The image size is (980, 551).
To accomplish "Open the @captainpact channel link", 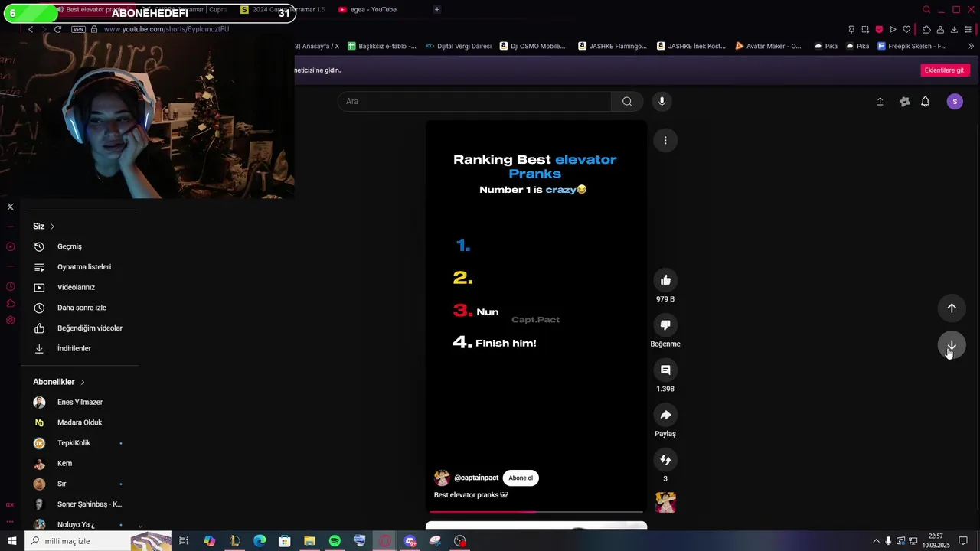I will (x=476, y=478).
